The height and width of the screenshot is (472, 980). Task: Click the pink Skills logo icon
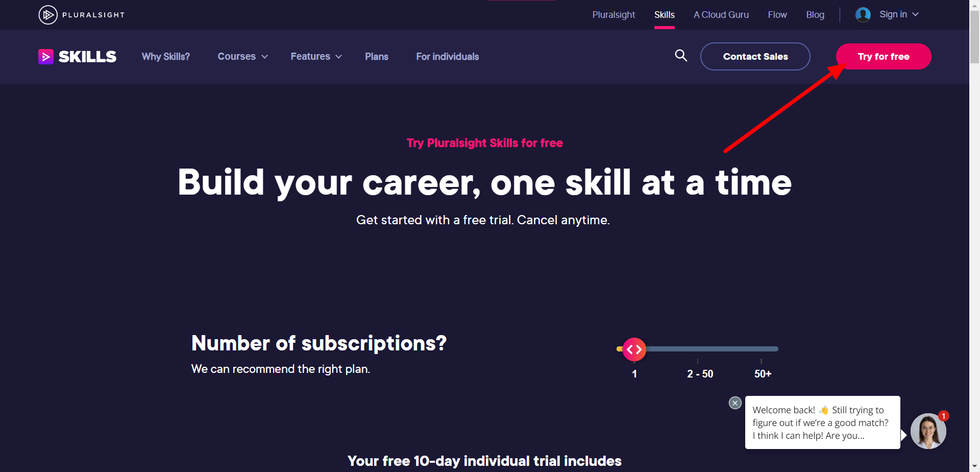[46, 57]
